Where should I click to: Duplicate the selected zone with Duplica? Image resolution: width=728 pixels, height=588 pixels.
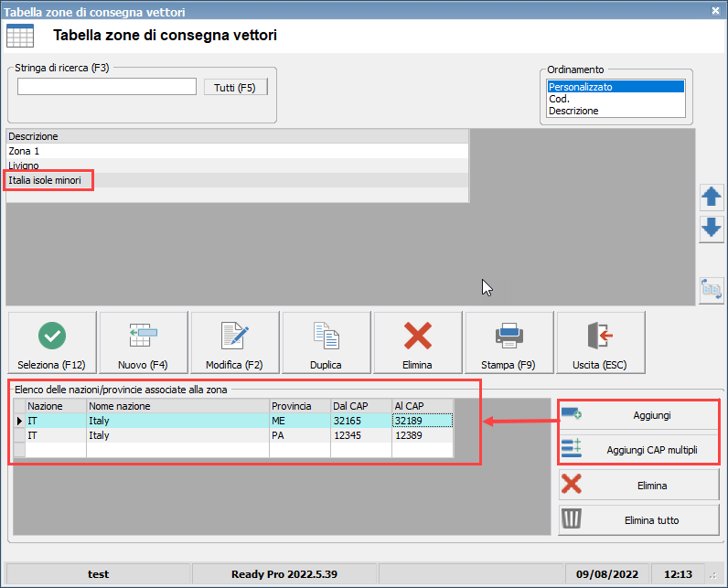point(326,343)
